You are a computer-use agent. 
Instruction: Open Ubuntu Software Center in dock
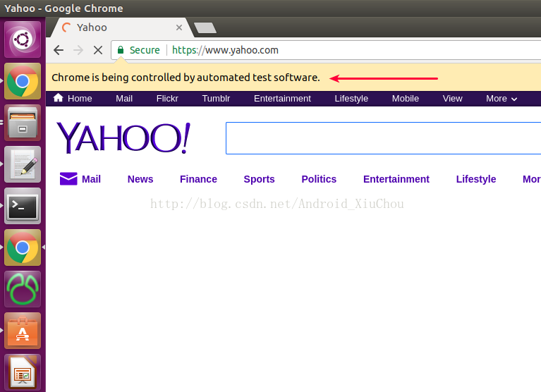23,331
